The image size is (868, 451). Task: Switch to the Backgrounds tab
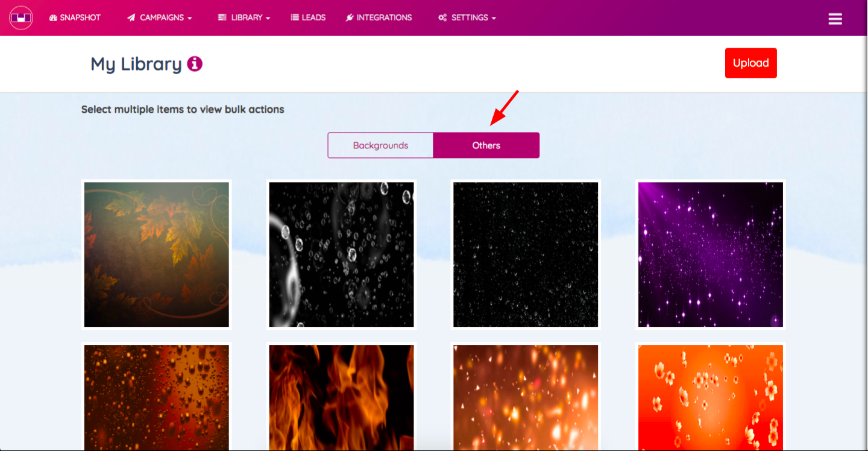(x=380, y=145)
